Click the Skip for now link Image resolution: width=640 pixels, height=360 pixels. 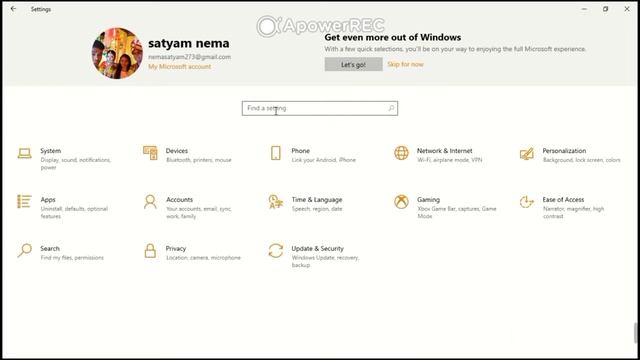[405, 64]
